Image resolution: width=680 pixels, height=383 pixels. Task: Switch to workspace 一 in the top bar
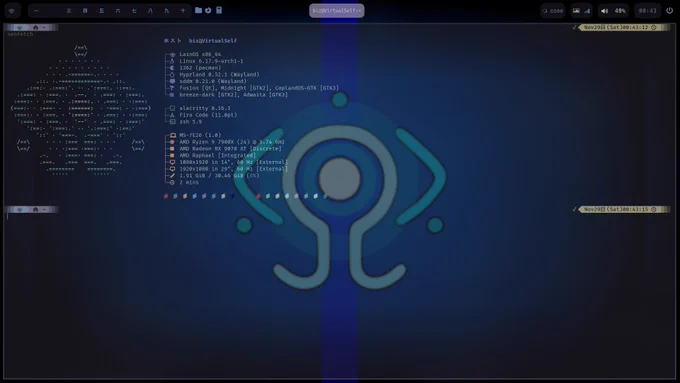(36, 10)
